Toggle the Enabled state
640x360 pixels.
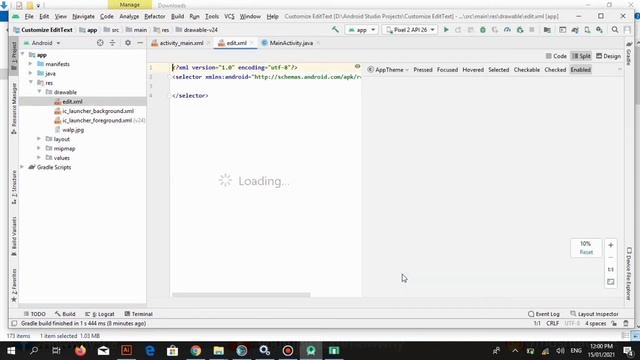(580, 70)
